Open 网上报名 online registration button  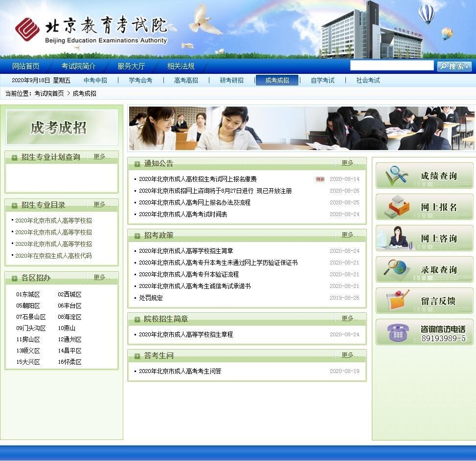[425, 207]
